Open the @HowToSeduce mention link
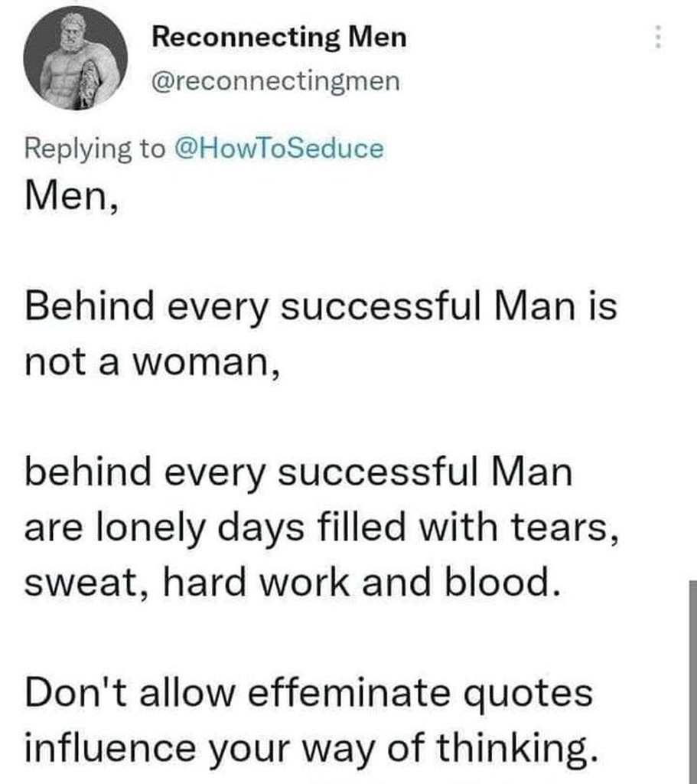The height and width of the screenshot is (784, 697). click(279, 148)
